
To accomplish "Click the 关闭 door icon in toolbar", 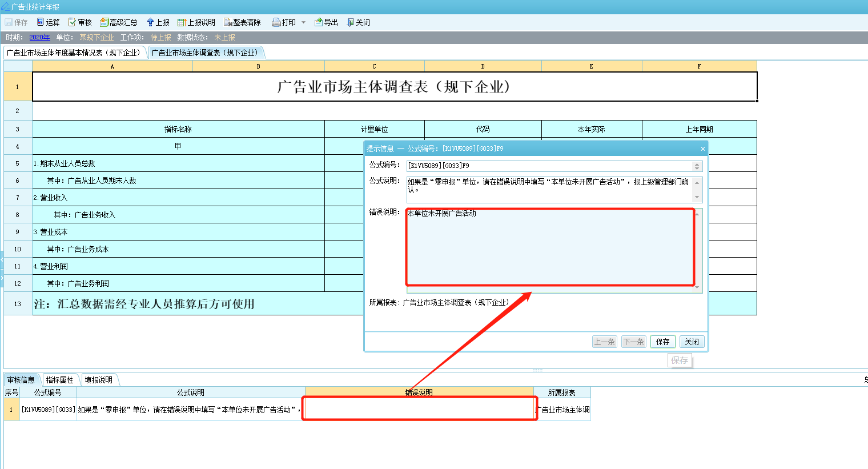I will 351,22.
